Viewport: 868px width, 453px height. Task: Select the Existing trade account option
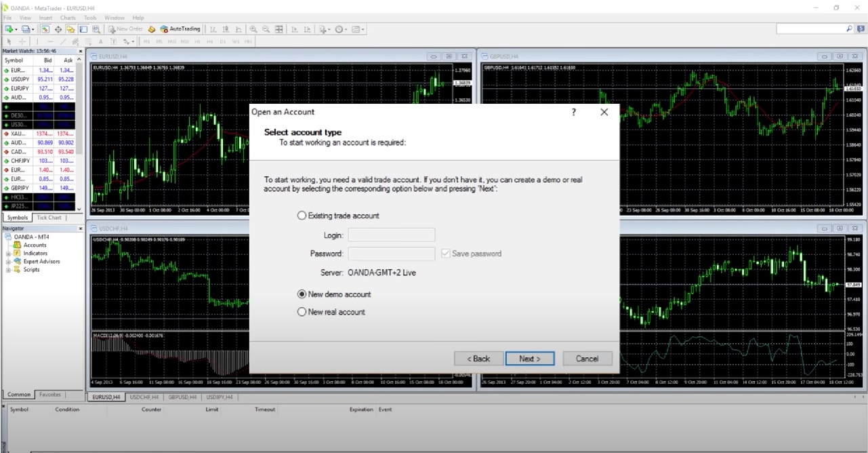point(302,216)
